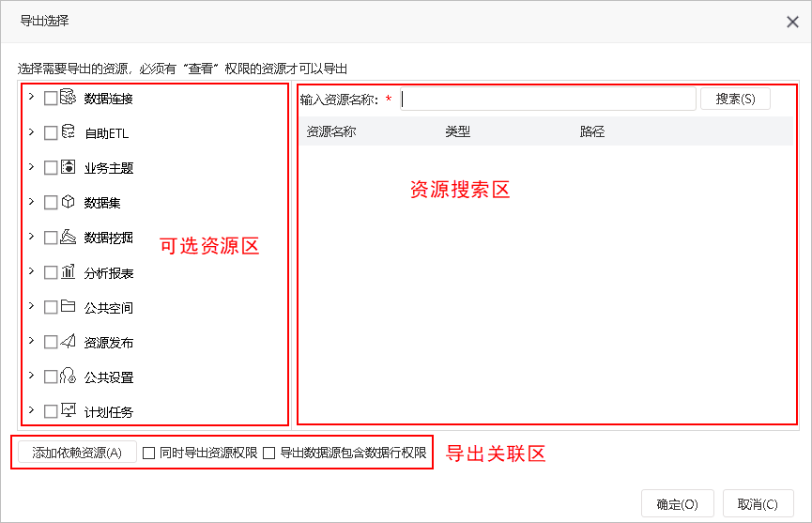The height and width of the screenshot is (523, 812).
Task: Confirm with the 确定(O) button
Action: [x=678, y=504]
